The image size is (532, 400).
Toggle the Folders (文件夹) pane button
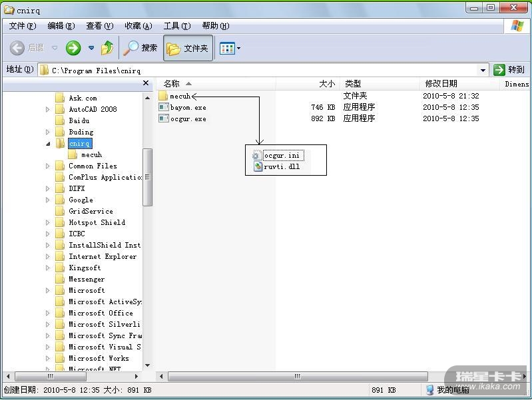click(x=188, y=48)
